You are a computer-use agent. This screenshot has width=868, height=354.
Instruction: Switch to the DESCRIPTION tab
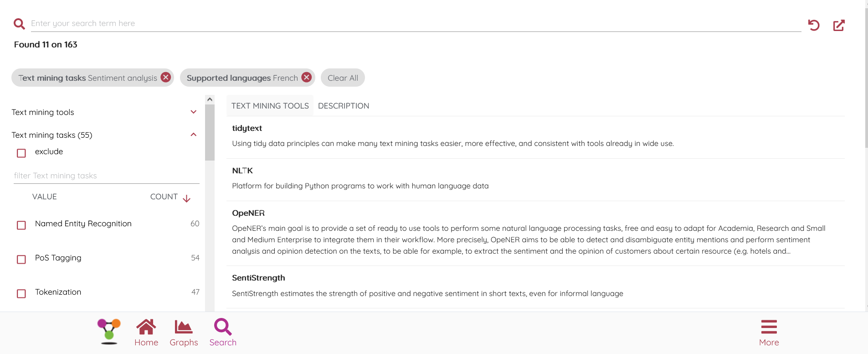pos(344,106)
